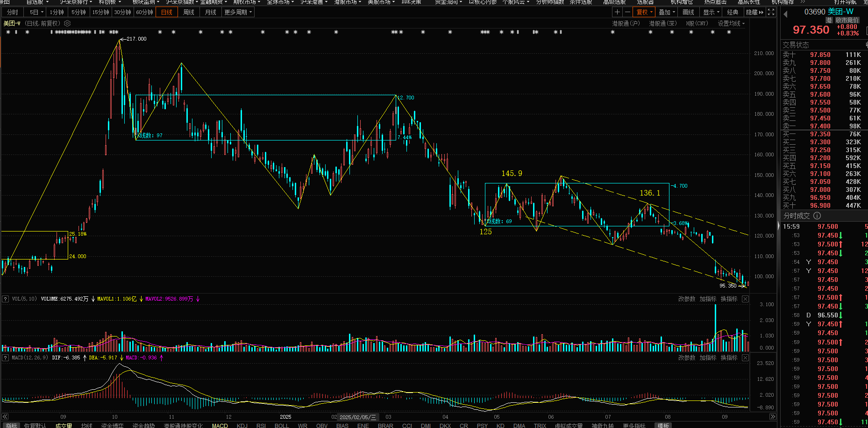Click 加指标 in the VOL panel
This screenshot has width=868, height=428.
pyautogui.click(x=708, y=299)
